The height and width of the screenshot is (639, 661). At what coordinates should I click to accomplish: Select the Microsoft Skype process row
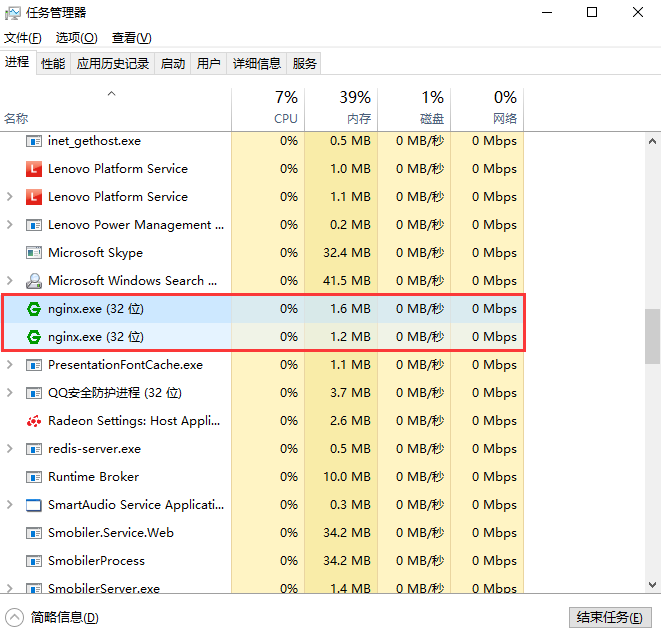[262, 253]
